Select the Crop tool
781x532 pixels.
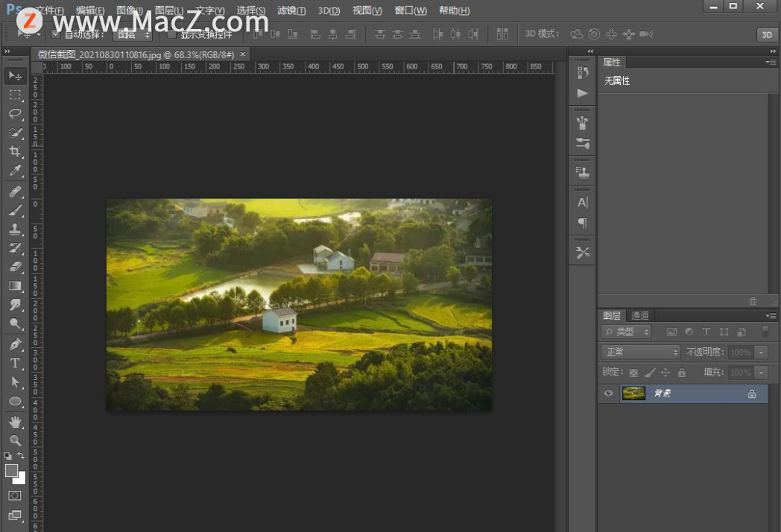(15, 151)
